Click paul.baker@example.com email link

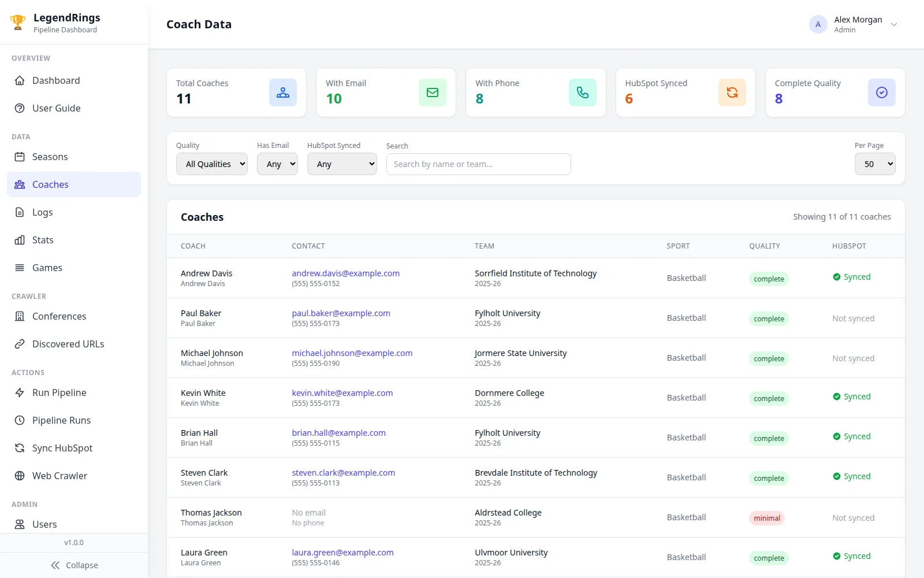point(341,313)
